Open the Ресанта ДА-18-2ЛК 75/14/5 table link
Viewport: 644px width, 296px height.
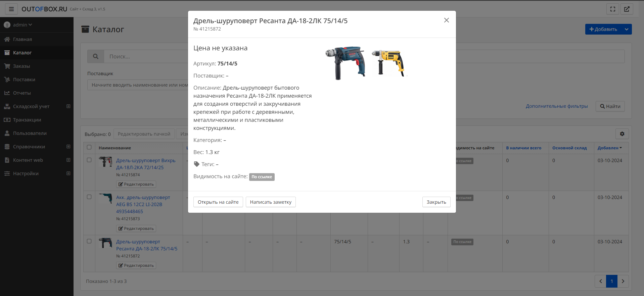pyautogui.click(x=147, y=245)
